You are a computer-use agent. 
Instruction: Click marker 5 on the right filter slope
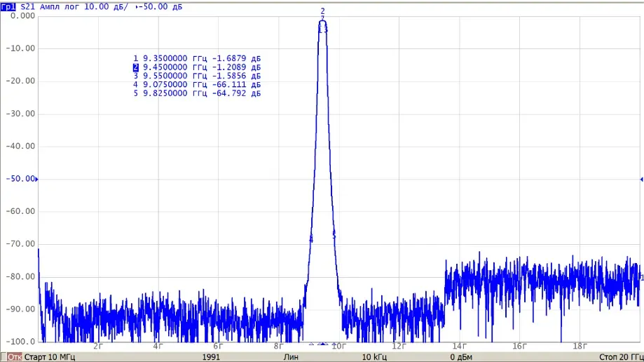334,236
